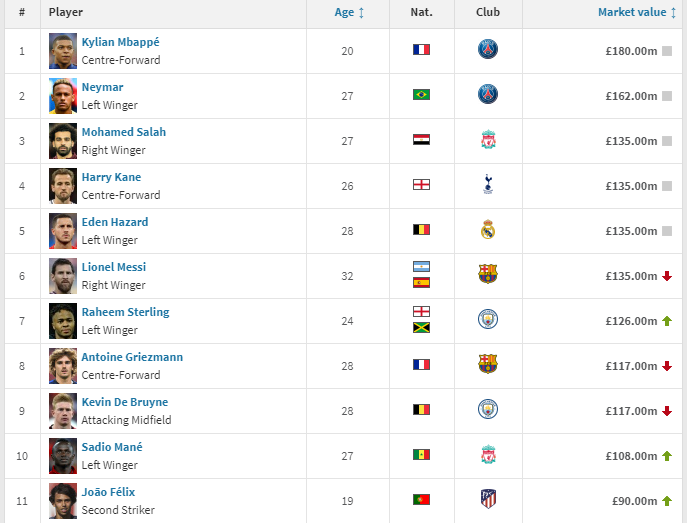This screenshot has width=687, height=523.
Task: Click the Player column header
Action: pos(66,13)
